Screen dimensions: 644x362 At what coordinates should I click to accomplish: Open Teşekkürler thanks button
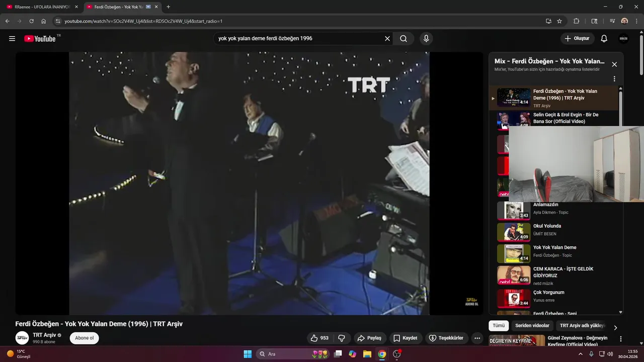tap(447, 338)
